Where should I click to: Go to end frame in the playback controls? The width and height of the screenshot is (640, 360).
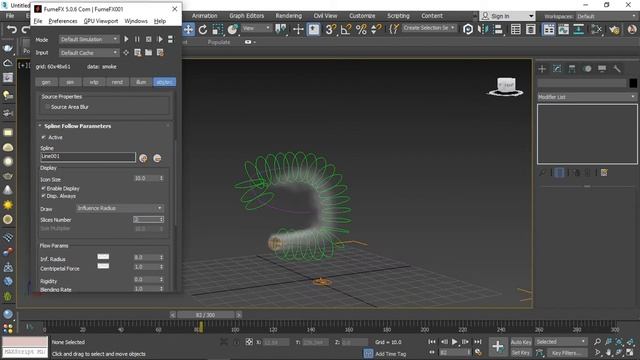[478, 342]
